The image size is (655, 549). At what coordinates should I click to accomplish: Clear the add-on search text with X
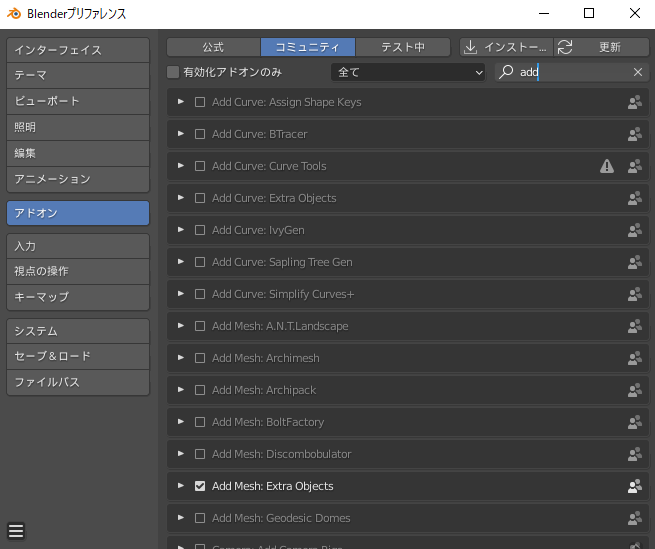click(637, 72)
